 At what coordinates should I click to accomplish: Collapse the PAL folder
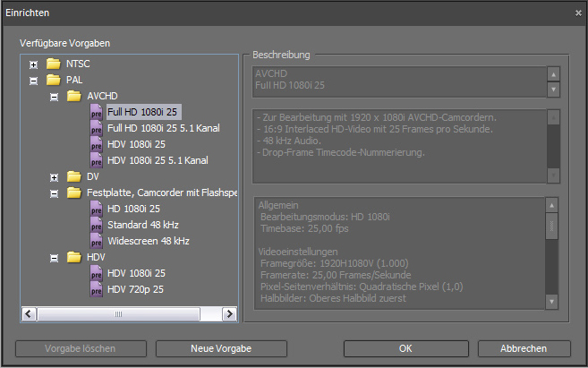point(34,81)
